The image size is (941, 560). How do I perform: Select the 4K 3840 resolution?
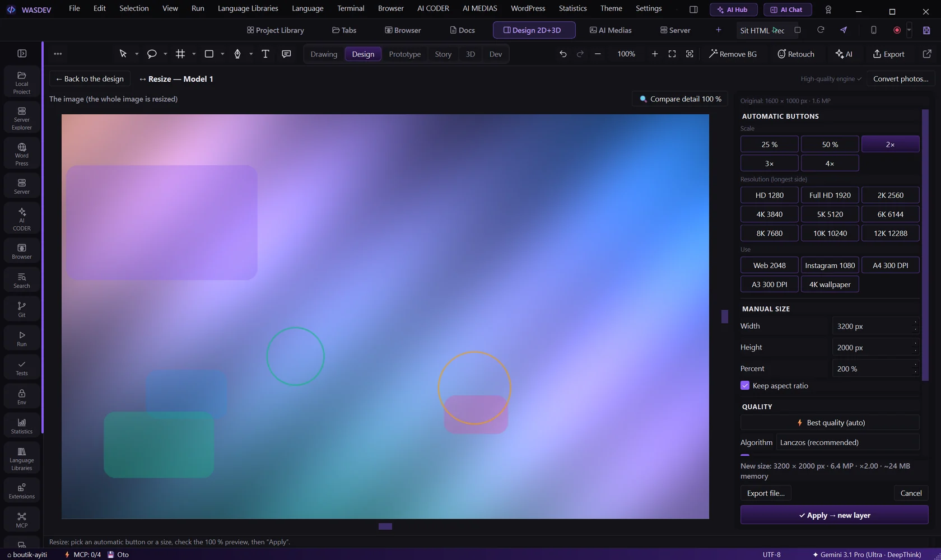tap(769, 214)
